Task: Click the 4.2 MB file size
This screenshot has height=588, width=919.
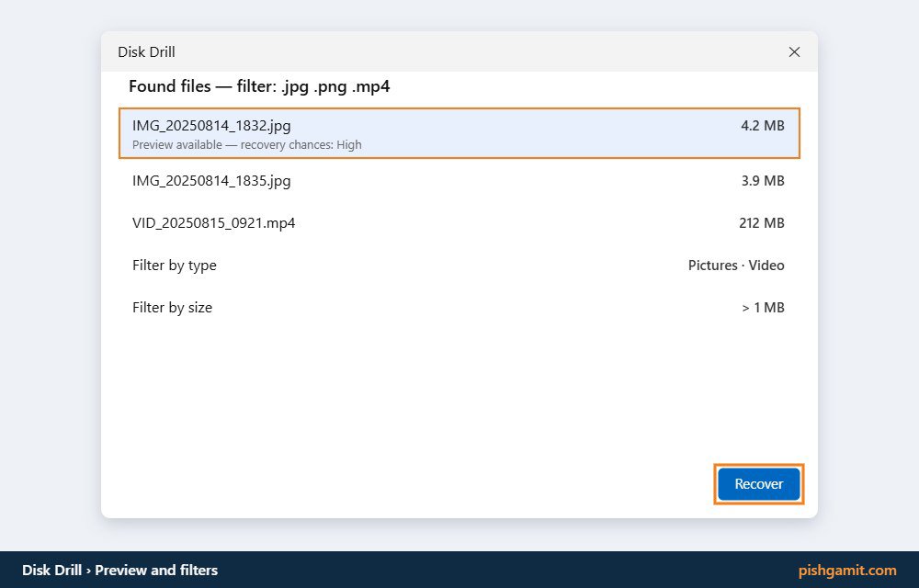Action: coord(763,125)
